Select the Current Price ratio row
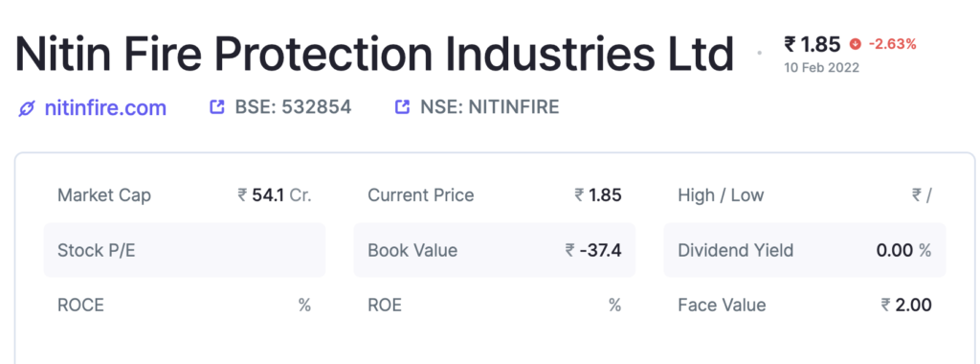The width and height of the screenshot is (980, 364). pos(495,195)
